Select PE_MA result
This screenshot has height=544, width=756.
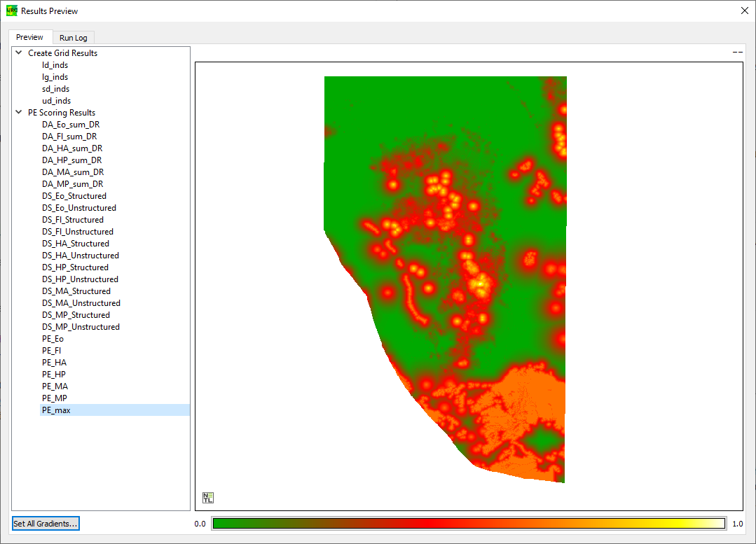[x=55, y=386]
